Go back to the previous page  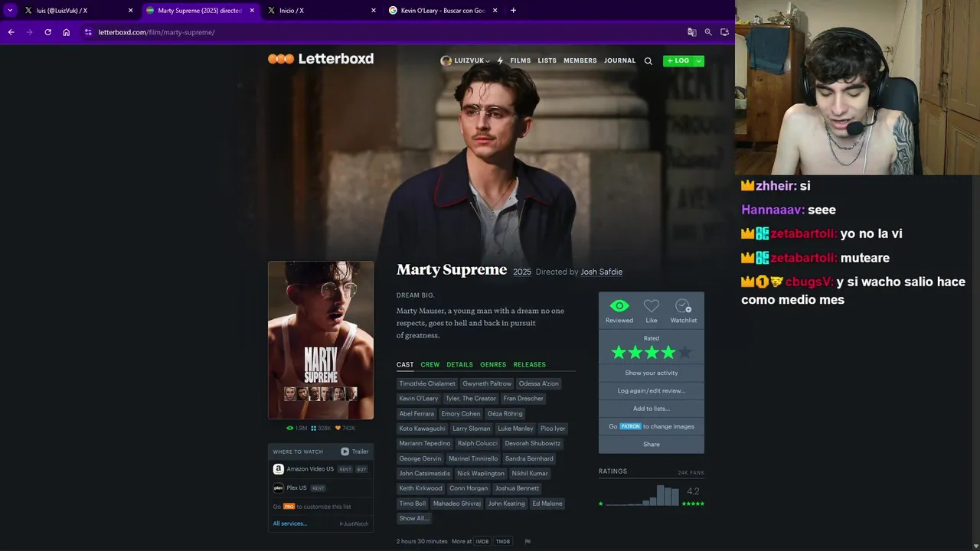tap(11, 32)
